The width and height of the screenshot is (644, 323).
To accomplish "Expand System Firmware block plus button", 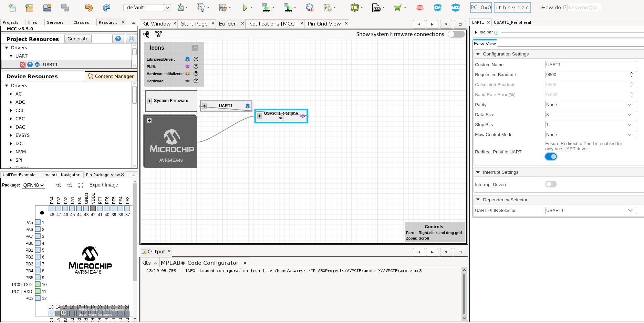I will [149, 101].
